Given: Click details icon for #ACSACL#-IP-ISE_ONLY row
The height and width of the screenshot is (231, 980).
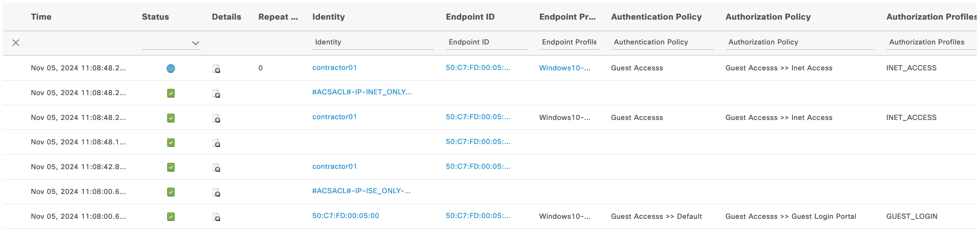Looking at the screenshot, I should click(x=216, y=192).
